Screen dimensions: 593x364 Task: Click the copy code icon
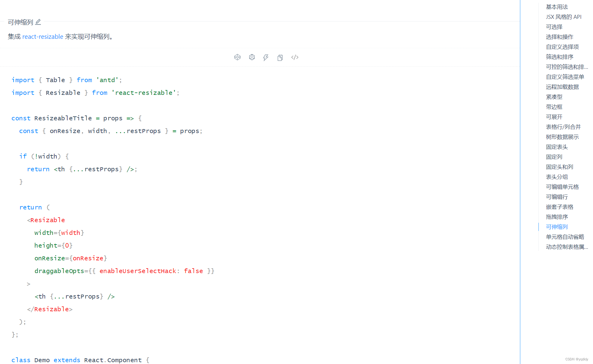pos(280,57)
